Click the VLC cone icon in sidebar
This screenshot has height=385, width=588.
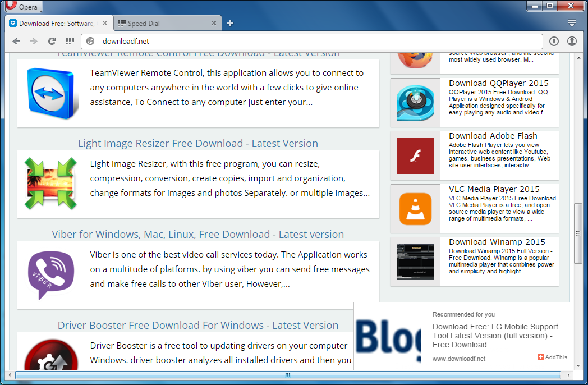coord(416,209)
